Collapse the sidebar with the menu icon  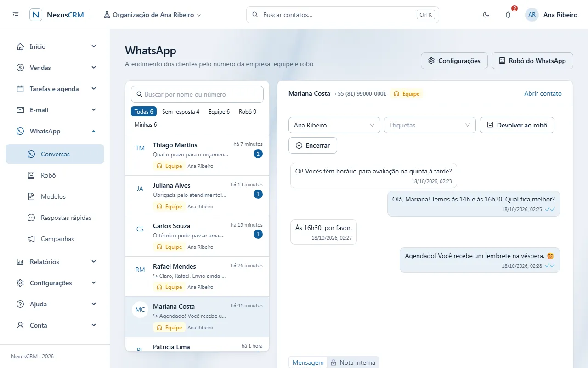16,15
